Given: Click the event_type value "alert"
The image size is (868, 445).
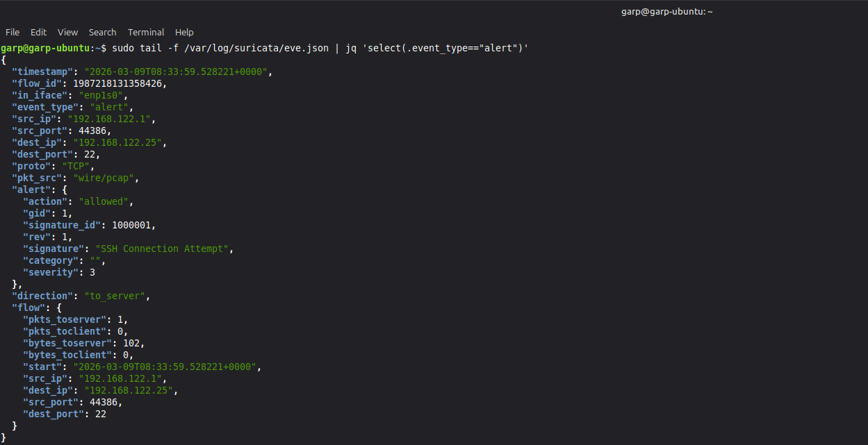Looking at the screenshot, I should tap(105, 107).
